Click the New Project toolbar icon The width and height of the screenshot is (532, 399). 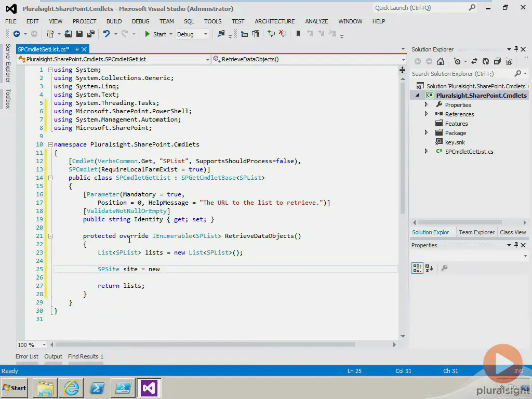tap(50, 34)
